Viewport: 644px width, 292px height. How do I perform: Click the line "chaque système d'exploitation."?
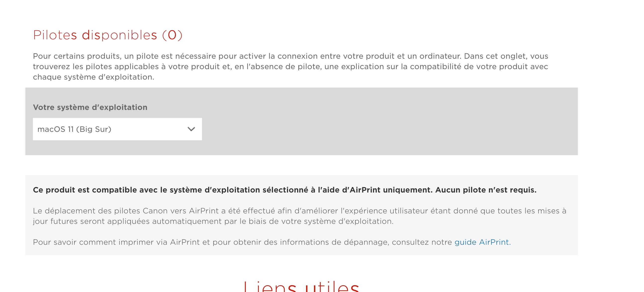[94, 77]
